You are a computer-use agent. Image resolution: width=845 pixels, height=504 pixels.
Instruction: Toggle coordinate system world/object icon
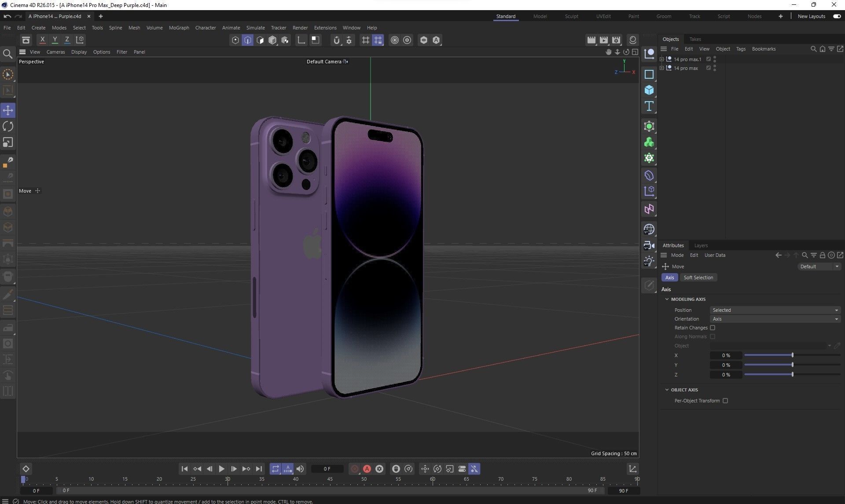[80, 40]
